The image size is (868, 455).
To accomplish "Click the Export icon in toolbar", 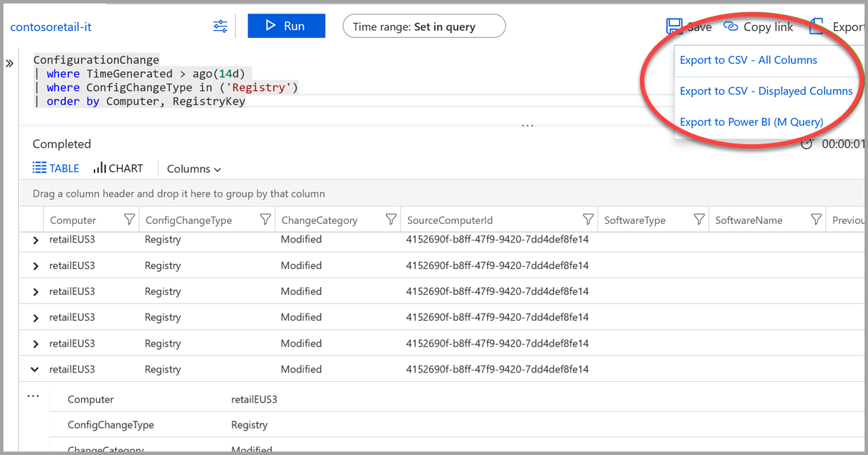I will (816, 27).
